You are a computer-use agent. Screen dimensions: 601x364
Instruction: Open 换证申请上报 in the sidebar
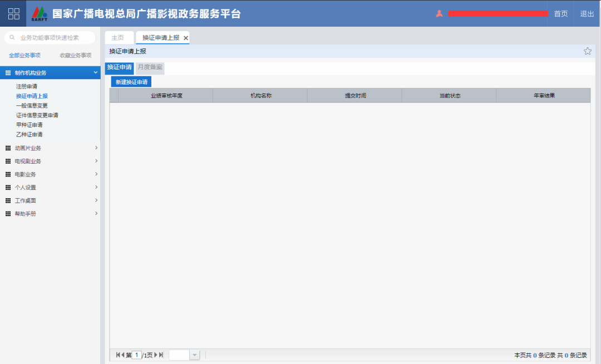(x=32, y=96)
